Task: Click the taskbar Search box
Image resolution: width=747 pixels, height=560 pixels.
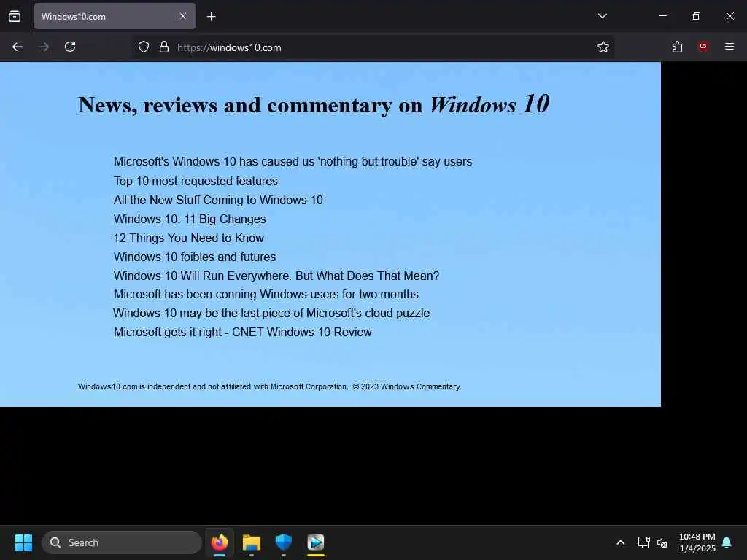Action: (x=122, y=542)
